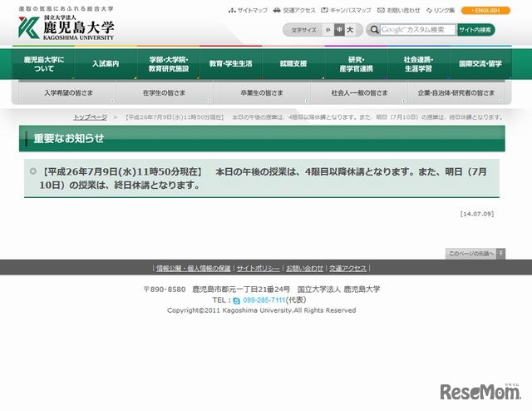532x411 pixels.
Task: Click the class cancellation notice text
Action: (263, 179)
